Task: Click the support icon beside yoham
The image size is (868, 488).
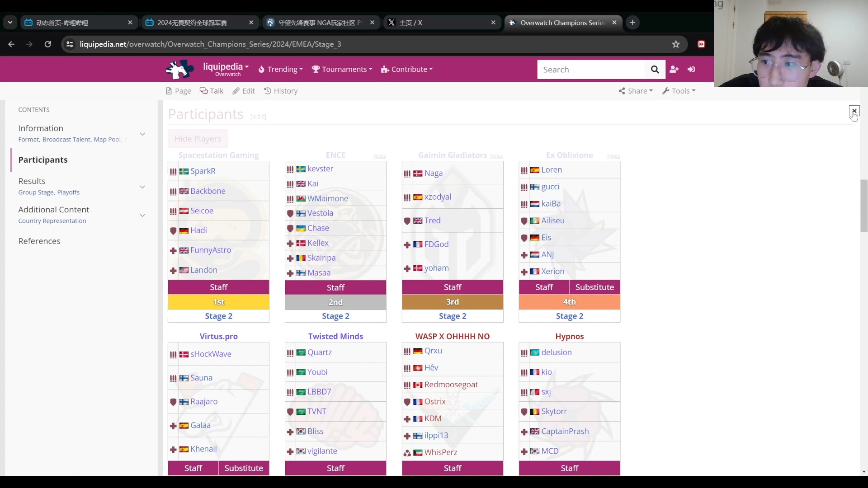Action: click(x=407, y=269)
